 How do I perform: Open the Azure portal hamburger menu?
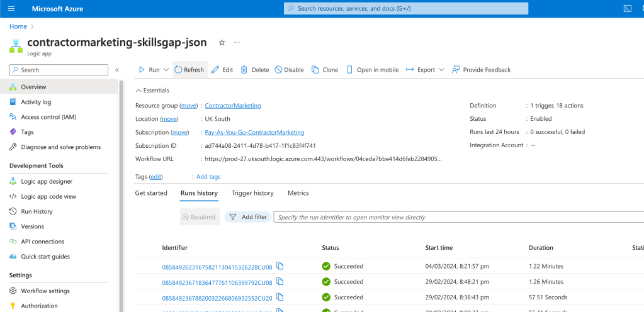pyautogui.click(x=11, y=9)
